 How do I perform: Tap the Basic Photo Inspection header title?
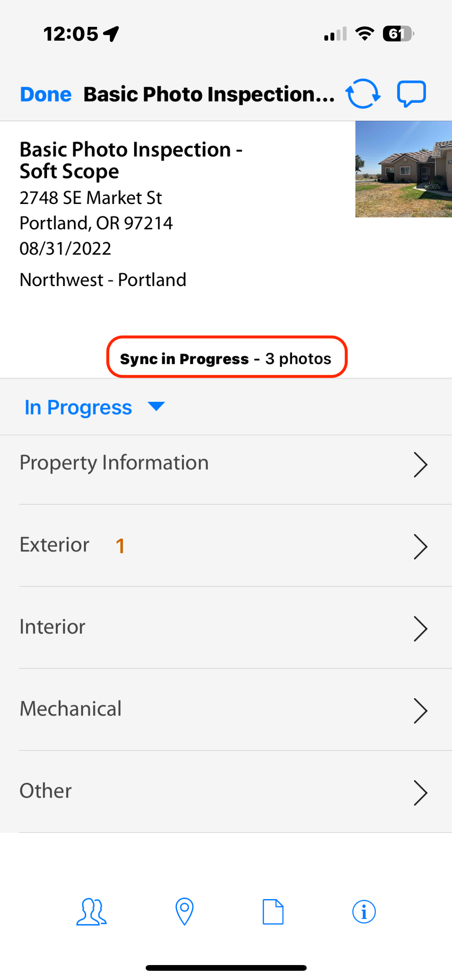pyautogui.click(x=209, y=94)
